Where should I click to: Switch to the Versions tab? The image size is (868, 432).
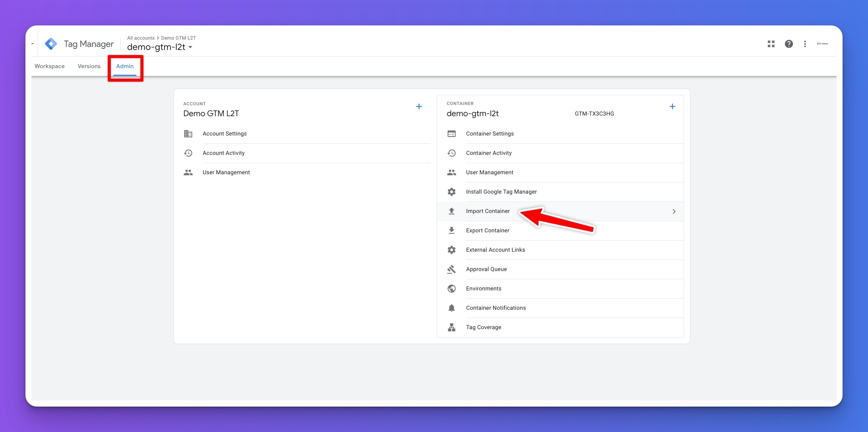89,66
